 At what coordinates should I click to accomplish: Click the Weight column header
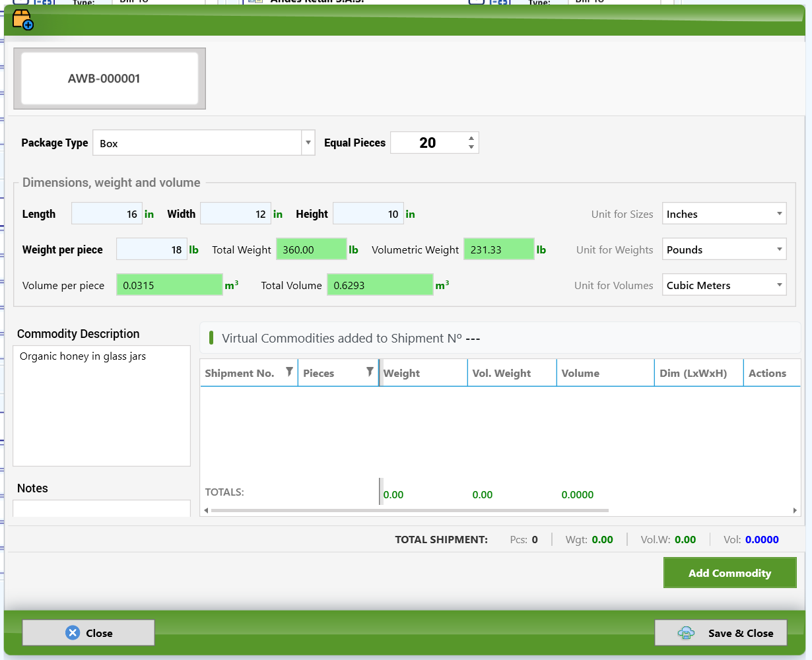pos(423,373)
